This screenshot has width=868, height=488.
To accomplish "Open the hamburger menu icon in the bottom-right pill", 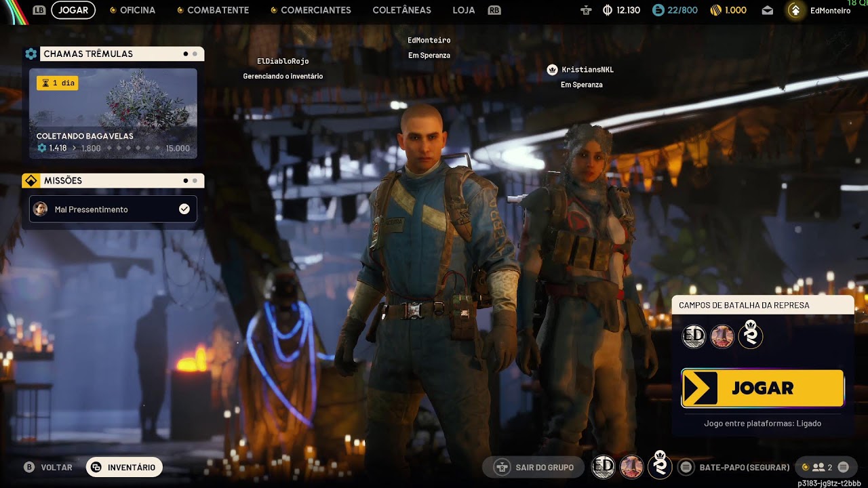I will pyautogui.click(x=843, y=467).
